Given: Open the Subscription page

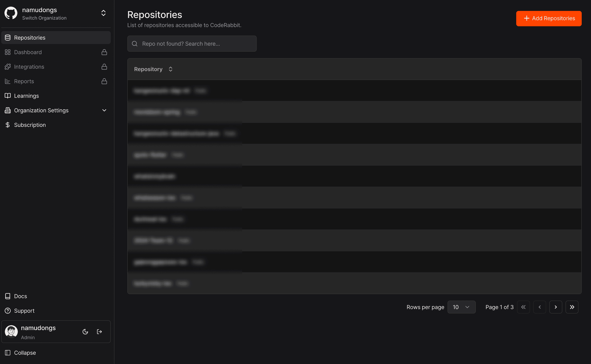Looking at the screenshot, I should point(30,125).
